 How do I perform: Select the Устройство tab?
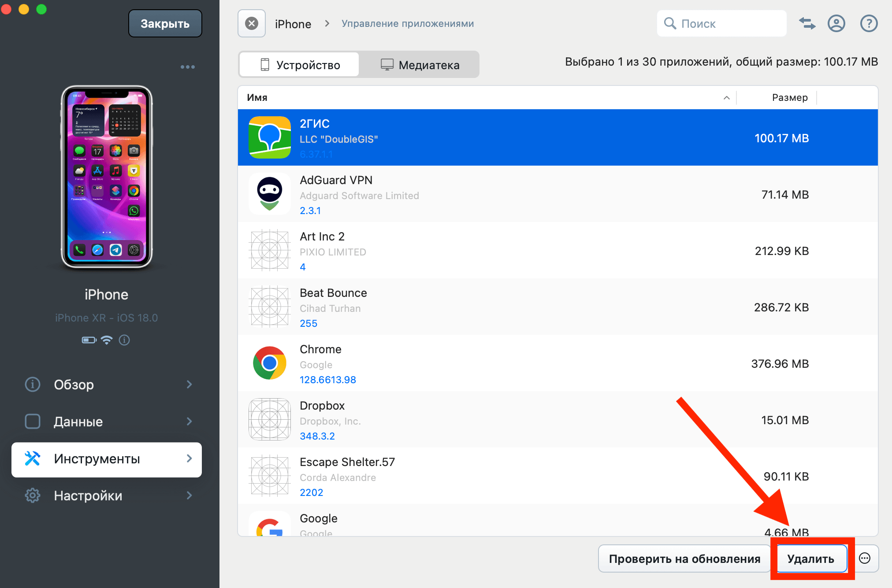(300, 65)
